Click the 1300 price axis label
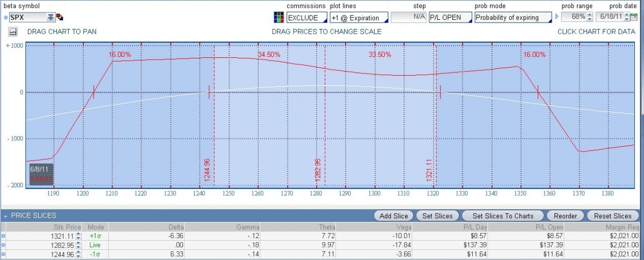644x260 pixels. point(375,193)
